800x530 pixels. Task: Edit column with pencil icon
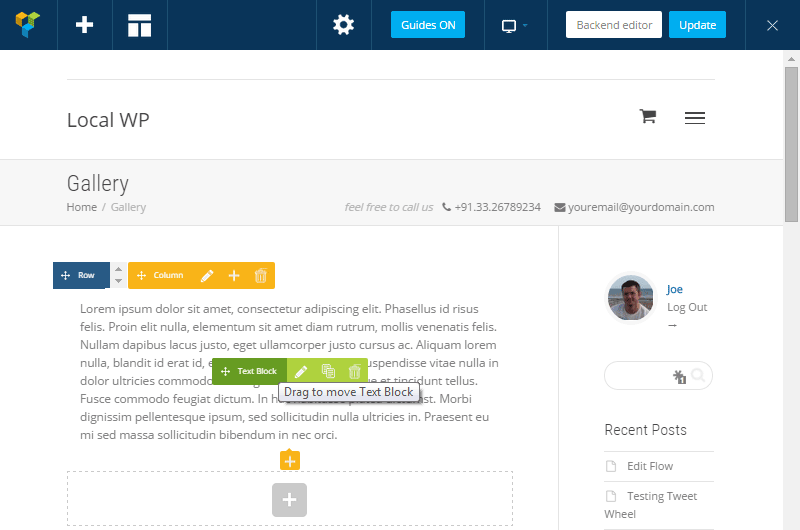click(207, 276)
